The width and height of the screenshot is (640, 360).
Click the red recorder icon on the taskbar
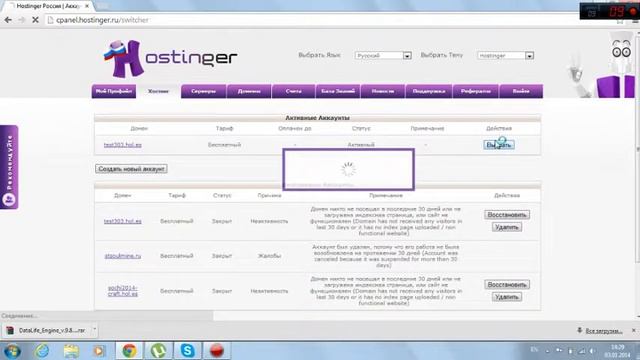coord(217,351)
